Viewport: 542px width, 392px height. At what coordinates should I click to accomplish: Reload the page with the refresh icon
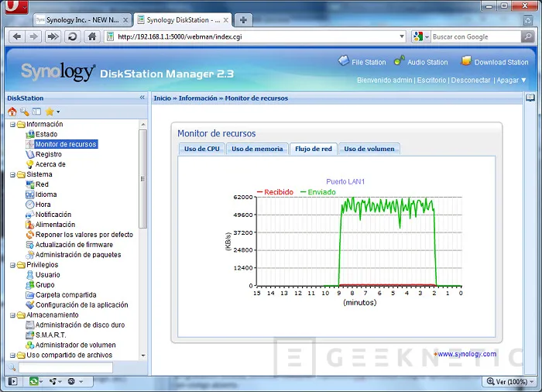[x=73, y=36]
